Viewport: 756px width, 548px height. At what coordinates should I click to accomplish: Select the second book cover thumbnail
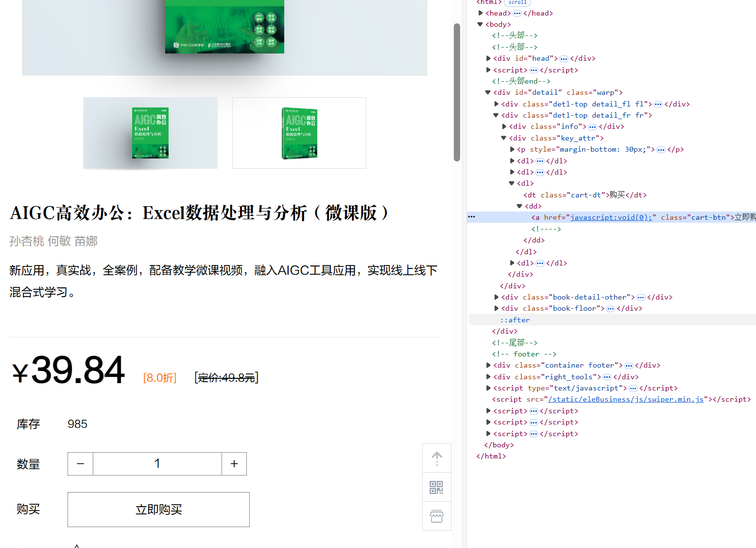coord(299,133)
